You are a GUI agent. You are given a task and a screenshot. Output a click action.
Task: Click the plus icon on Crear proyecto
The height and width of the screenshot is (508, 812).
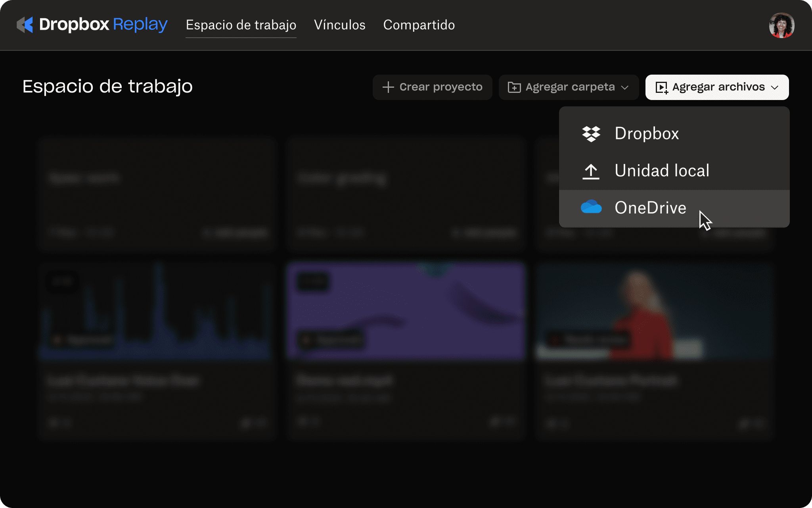point(387,87)
